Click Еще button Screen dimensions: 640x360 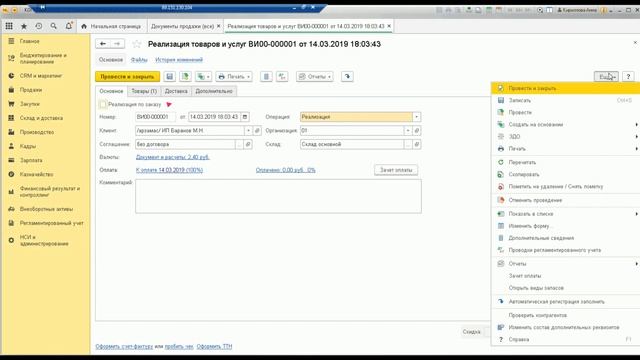pos(606,76)
